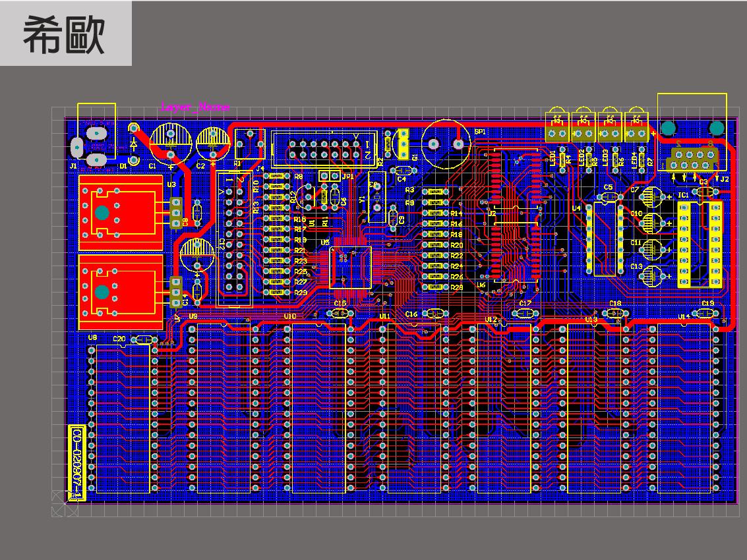Click the D1 diode symbol
The width and height of the screenshot is (747, 560).
coord(134,144)
